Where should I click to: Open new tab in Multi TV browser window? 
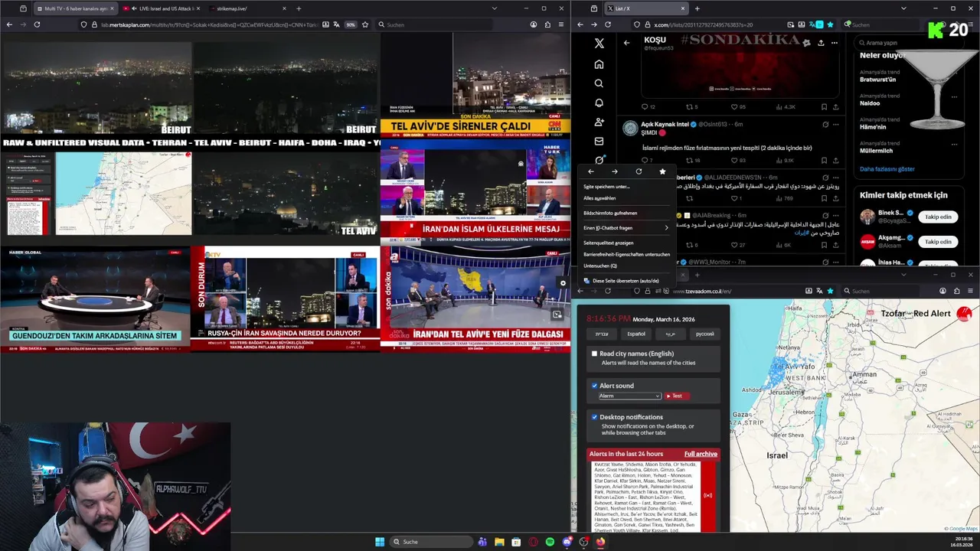pyautogui.click(x=299, y=8)
